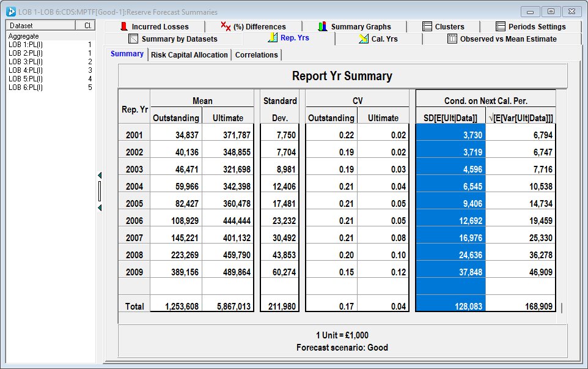Open Observed vs Mean Estimate tab
The image size is (588, 369).
pos(502,39)
